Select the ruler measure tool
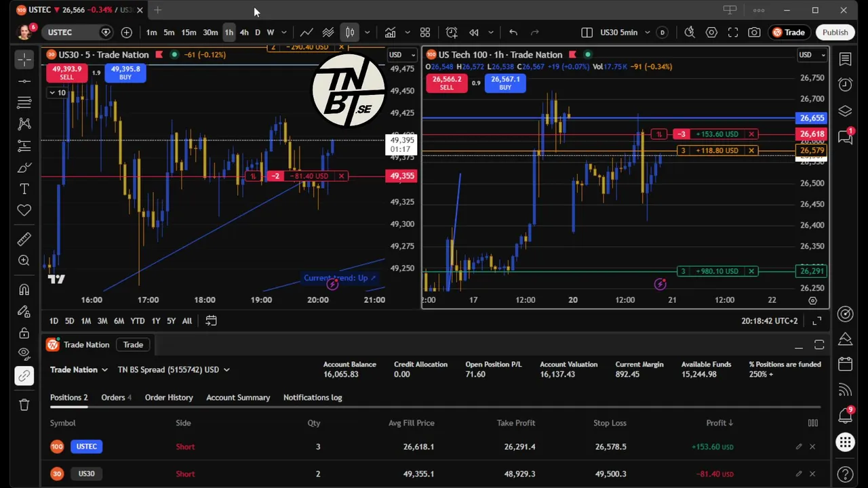 (24, 239)
